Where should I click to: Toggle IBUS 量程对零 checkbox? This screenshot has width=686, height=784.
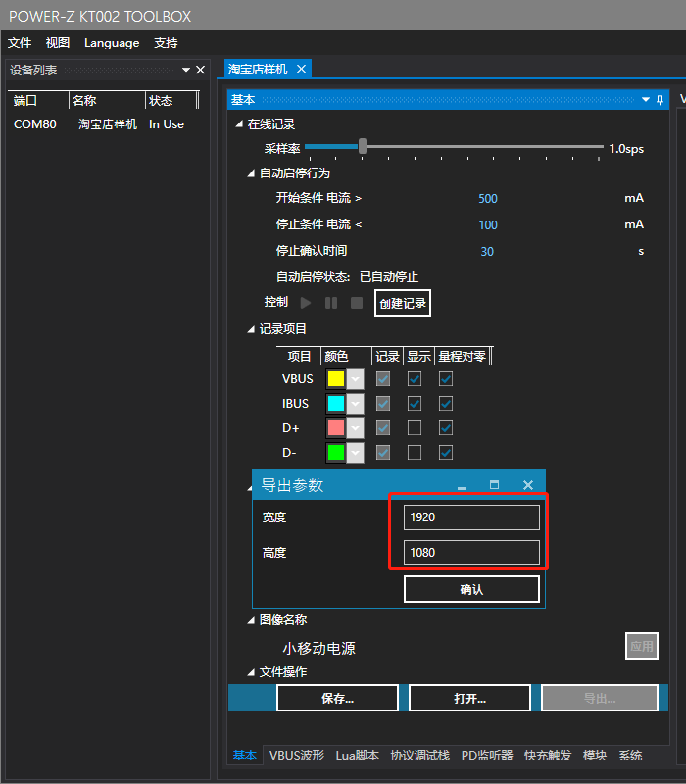(x=446, y=404)
